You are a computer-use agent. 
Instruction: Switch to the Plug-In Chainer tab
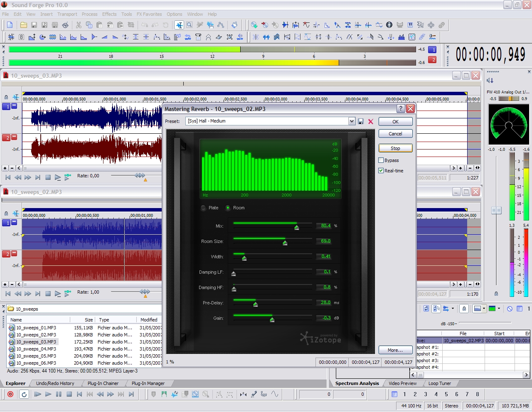[103, 383]
